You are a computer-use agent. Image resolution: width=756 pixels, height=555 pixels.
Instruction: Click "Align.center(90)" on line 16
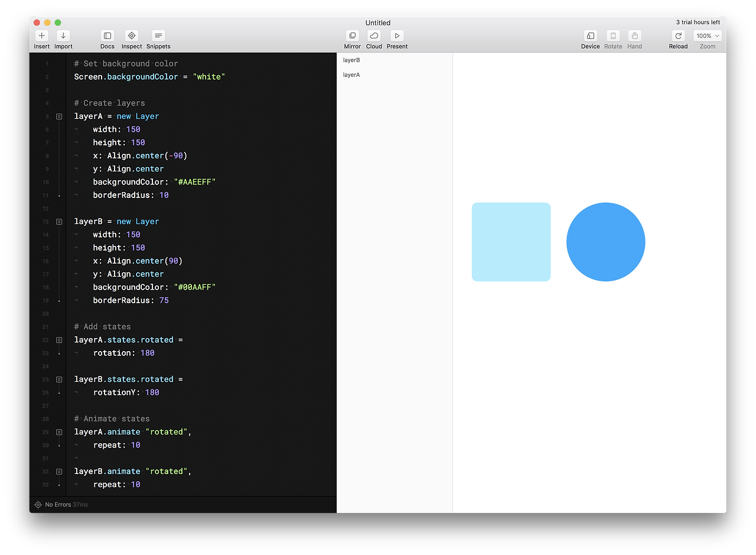point(145,261)
